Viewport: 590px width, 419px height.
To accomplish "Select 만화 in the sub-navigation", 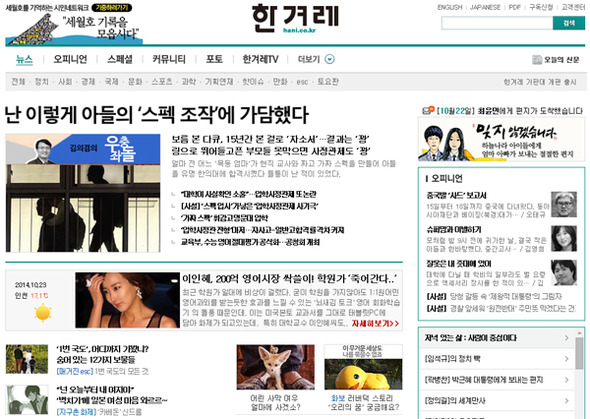I will pyautogui.click(x=280, y=82).
